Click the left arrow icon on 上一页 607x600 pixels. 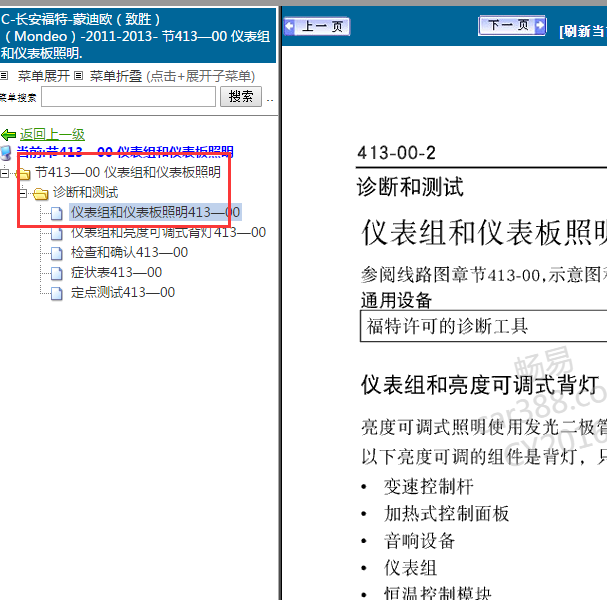pyautogui.click(x=289, y=27)
